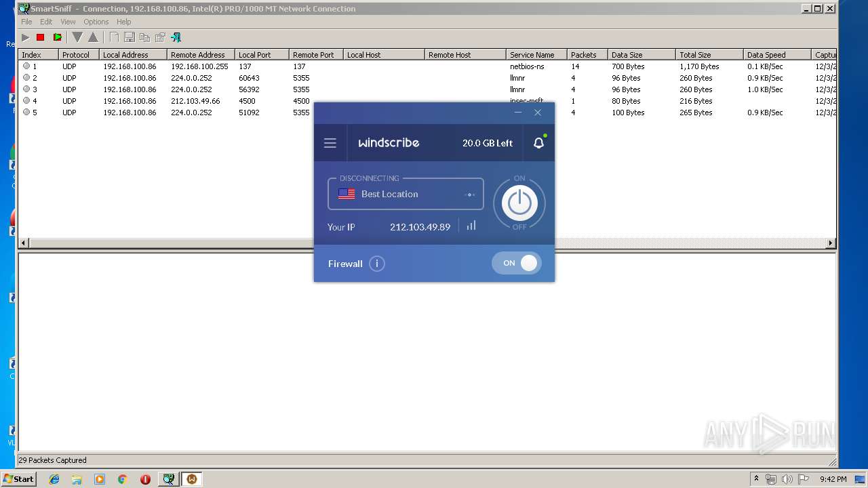Open the properties toolbar icon
The image size is (868, 488).
160,37
